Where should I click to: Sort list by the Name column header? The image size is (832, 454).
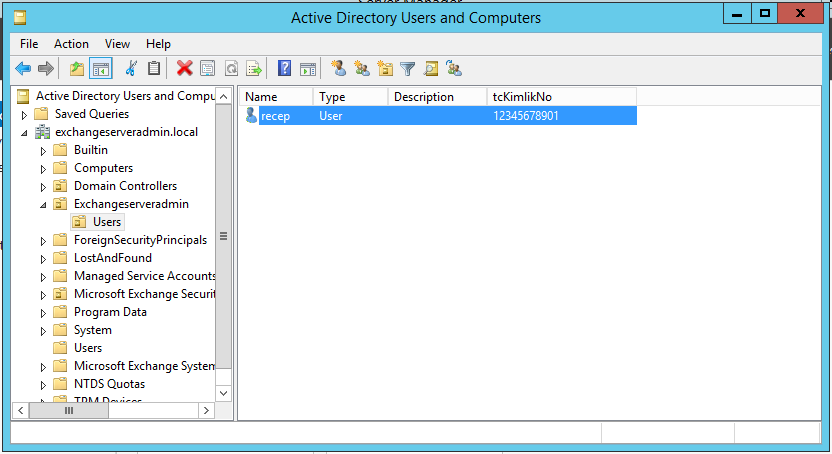coord(276,97)
